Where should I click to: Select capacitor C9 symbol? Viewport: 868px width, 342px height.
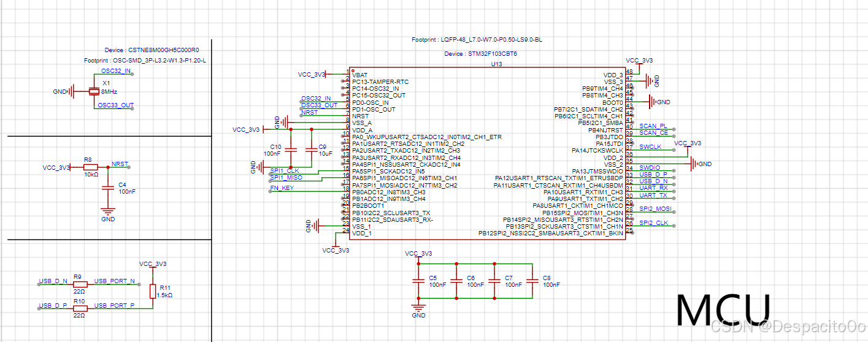(312, 150)
